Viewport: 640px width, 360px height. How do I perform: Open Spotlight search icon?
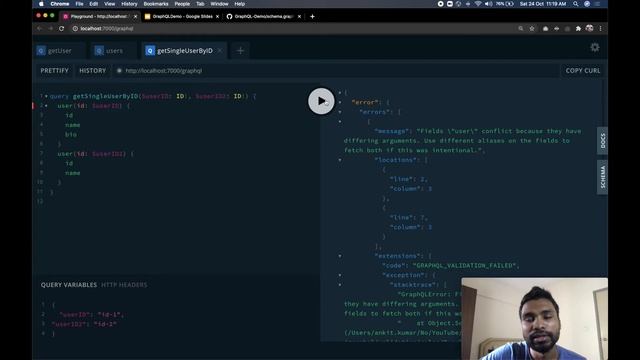(576, 4)
